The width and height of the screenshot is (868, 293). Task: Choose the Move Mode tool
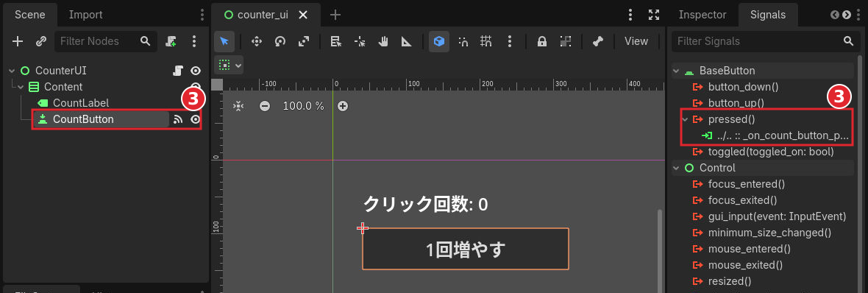click(x=256, y=41)
